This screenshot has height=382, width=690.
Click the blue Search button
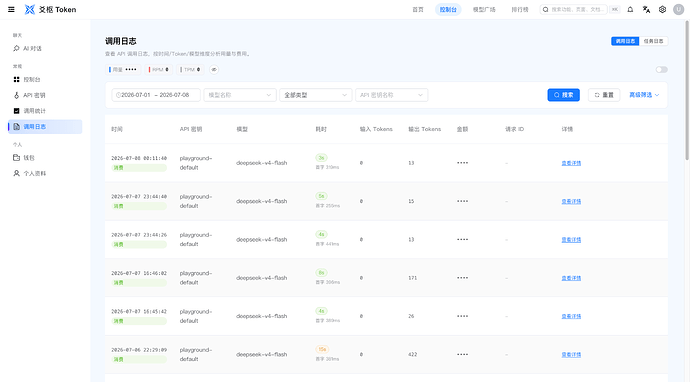click(x=564, y=95)
